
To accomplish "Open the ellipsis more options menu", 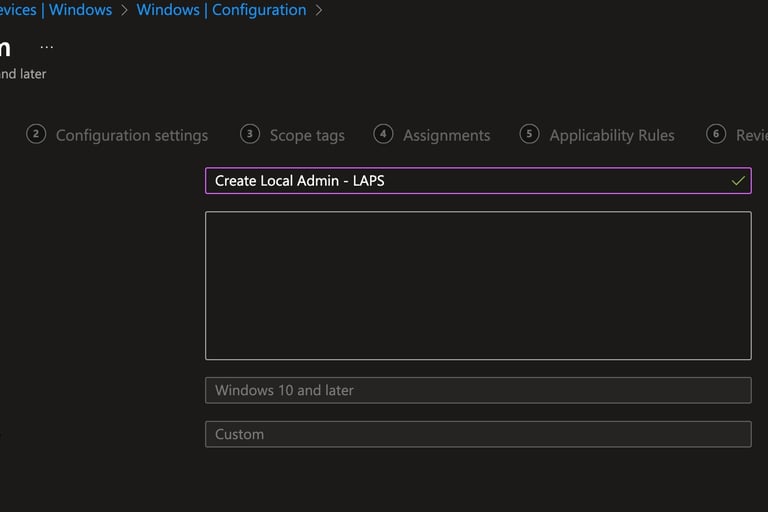I will pos(47,47).
